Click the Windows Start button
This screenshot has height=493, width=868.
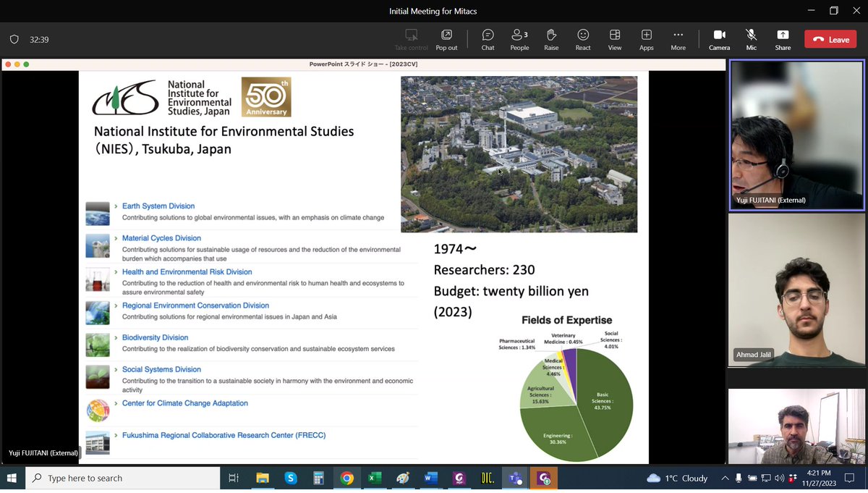[x=12, y=478]
